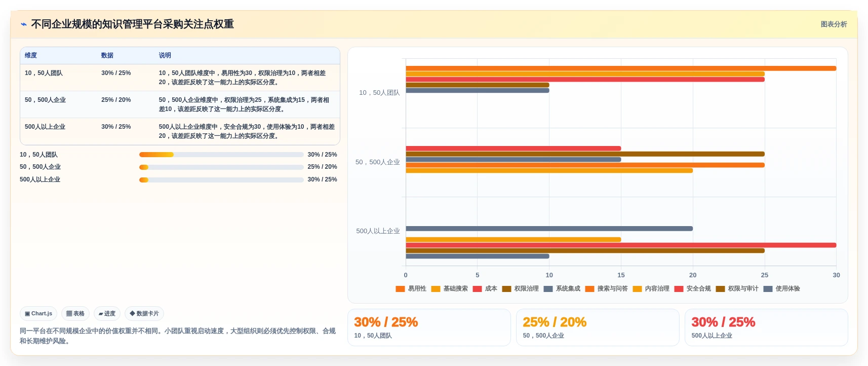
Task: Toggle the 搜索与问答 legend item
Action: tap(607, 289)
